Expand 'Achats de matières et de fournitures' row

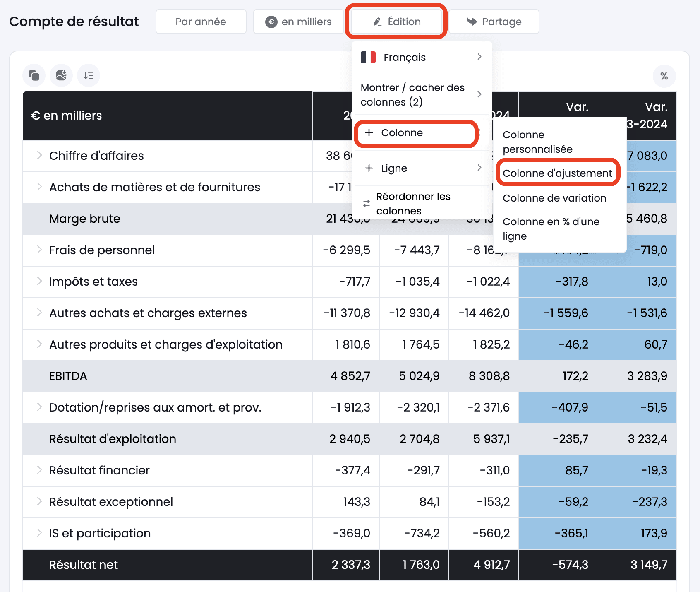39,187
